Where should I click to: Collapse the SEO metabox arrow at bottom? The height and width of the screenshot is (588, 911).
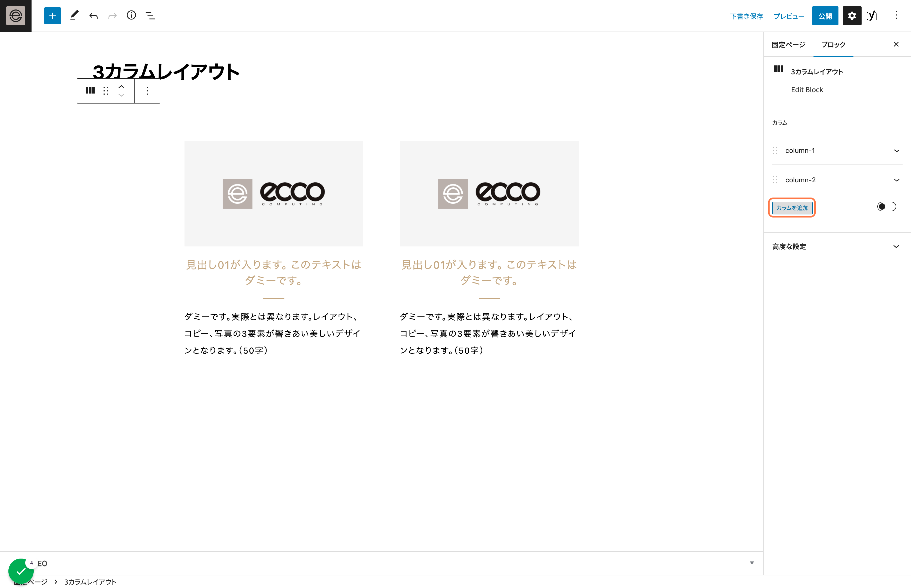click(x=752, y=563)
